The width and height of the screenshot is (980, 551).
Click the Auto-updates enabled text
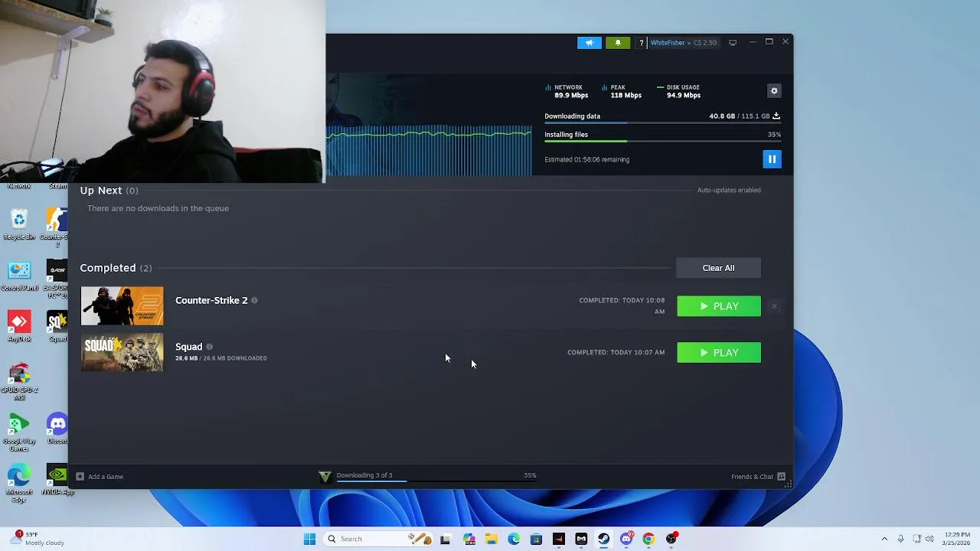pos(729,191)
